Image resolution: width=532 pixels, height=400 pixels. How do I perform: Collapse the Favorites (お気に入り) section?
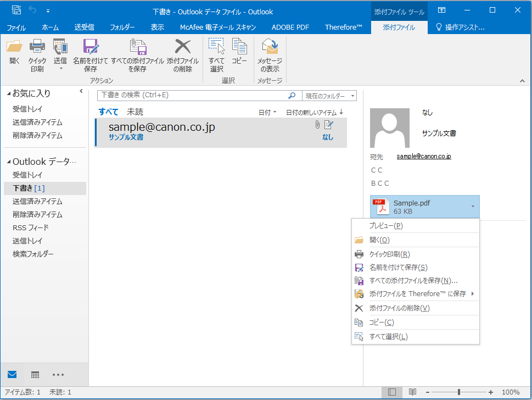[x=9, y=93]
